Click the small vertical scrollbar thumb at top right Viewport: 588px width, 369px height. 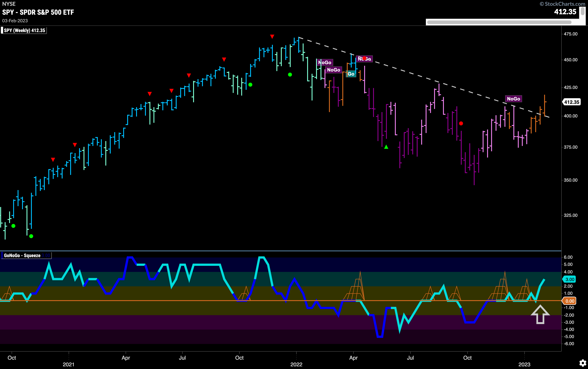click(582, 11)
